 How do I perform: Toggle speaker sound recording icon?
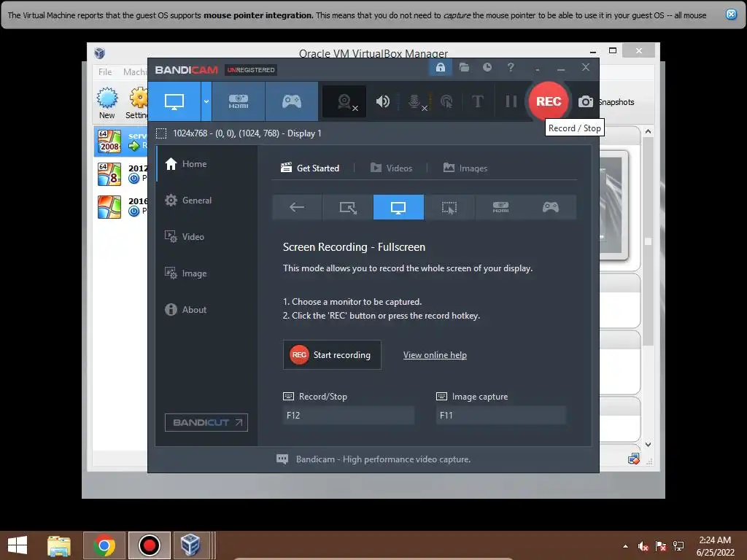382,101
